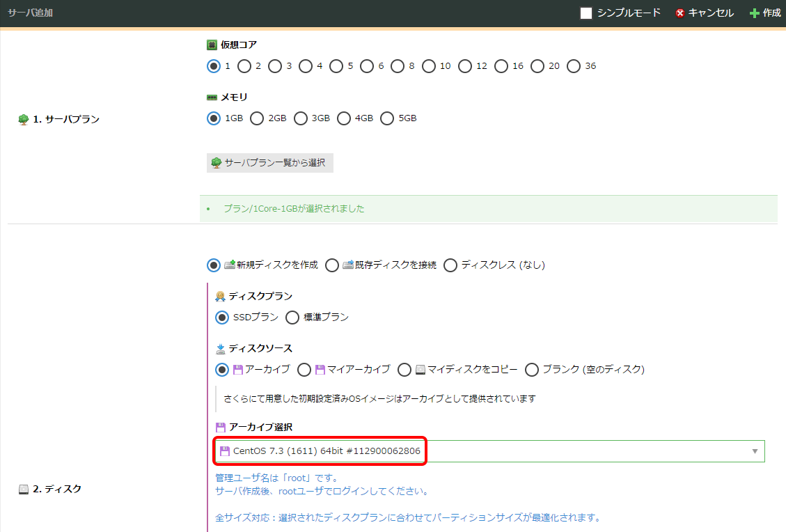Pick 5GB memory
Screen dimensions: 786x532
point(387,118)
